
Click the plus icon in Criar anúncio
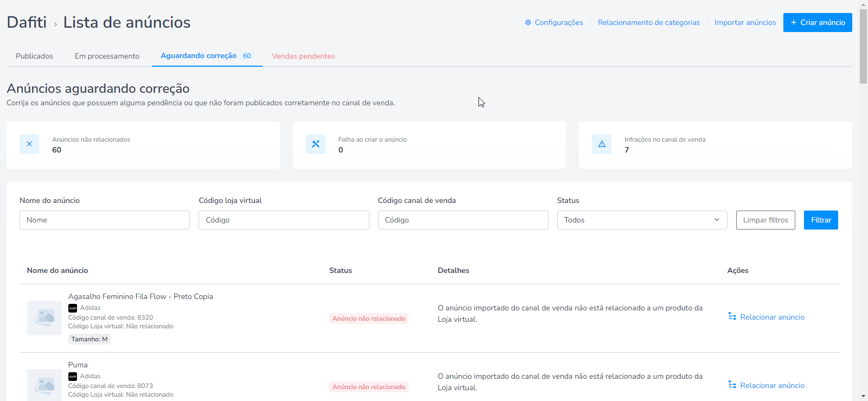click(x=794, y=22)
